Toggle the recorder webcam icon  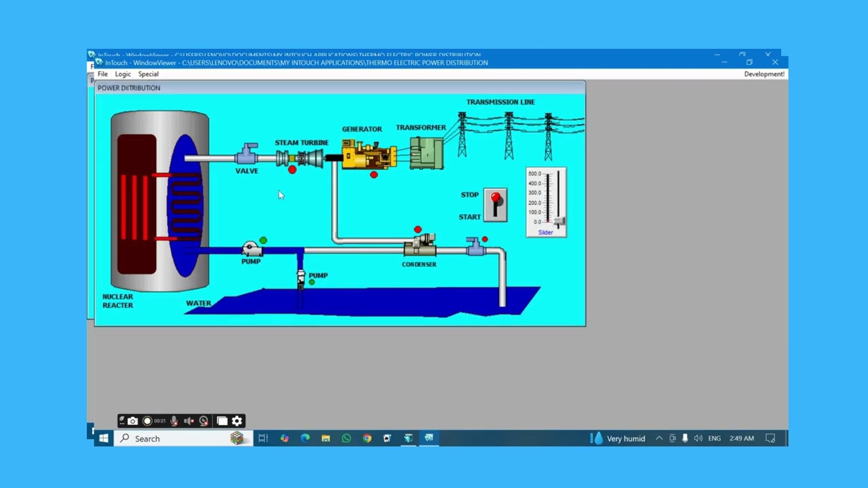pyautogui.click(x=203, y=421)
